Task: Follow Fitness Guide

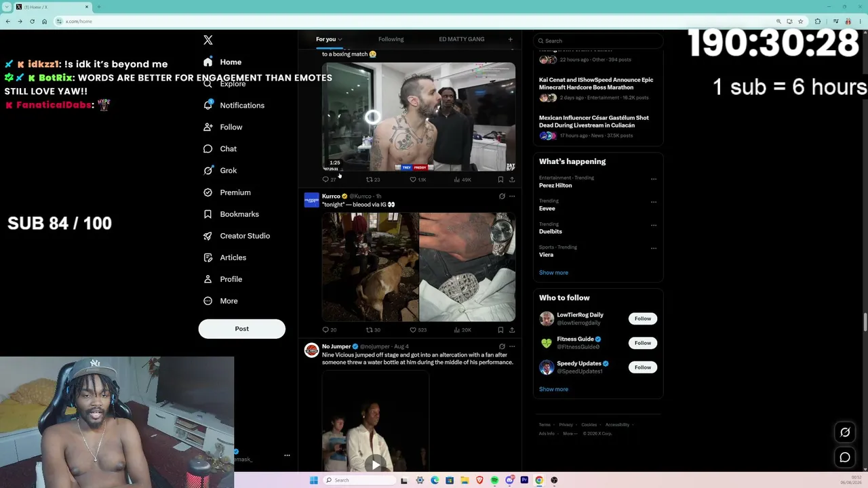Action: pos(643,343)
